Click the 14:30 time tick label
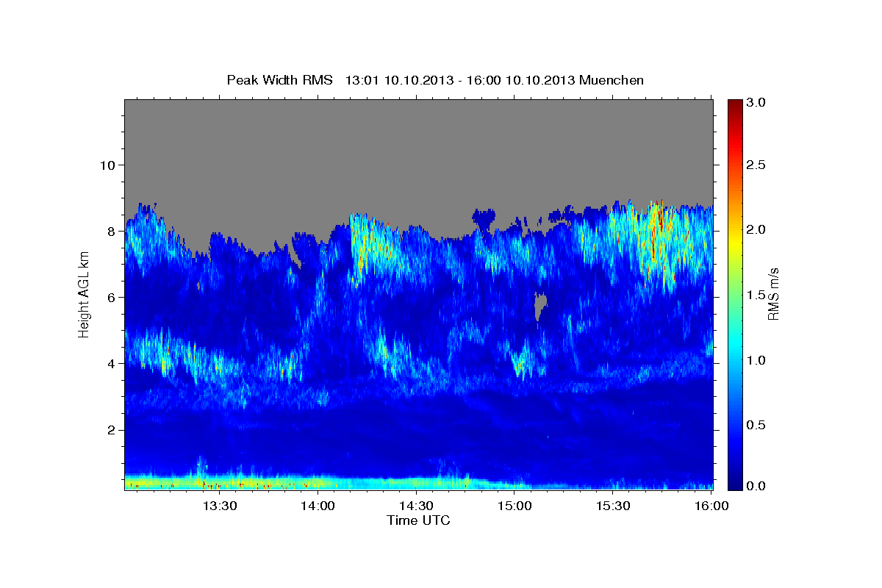882x588 pixels. [x=415, y=506]
